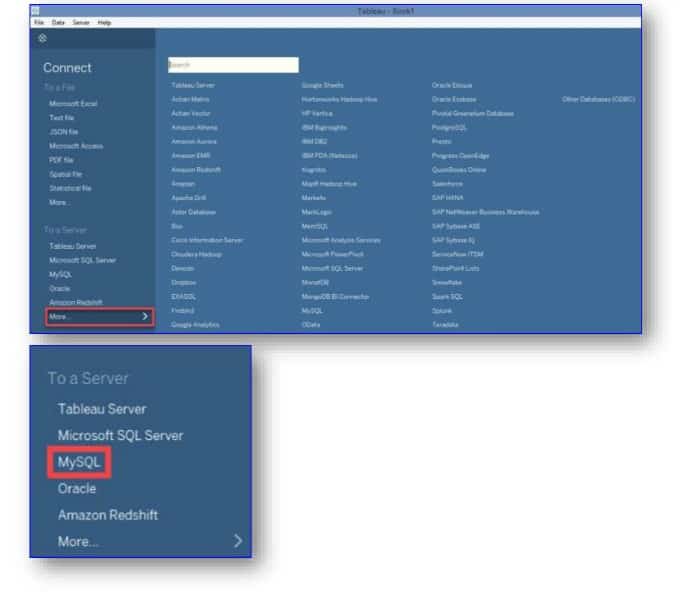Choose Aster Database connector

(x=193, y=212)
